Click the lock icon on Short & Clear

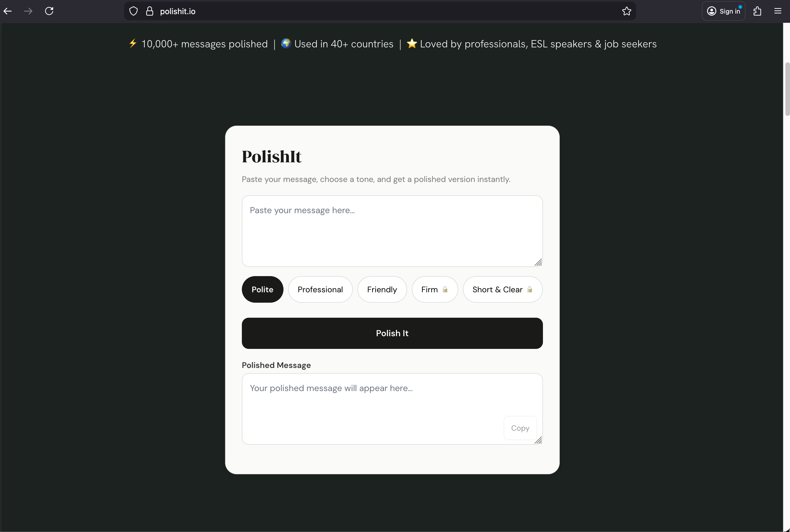[529, 289]
